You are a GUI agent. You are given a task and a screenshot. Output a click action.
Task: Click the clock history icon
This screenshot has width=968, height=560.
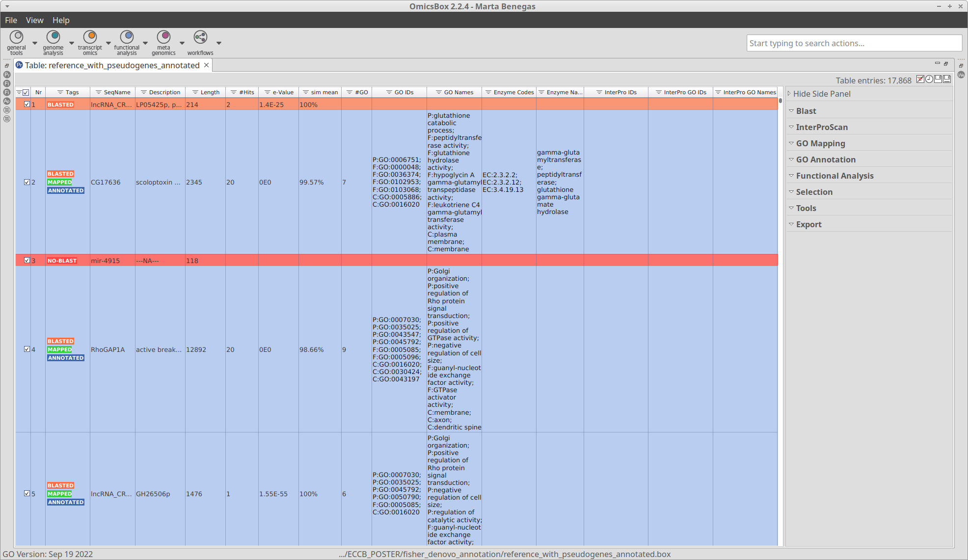929,80
